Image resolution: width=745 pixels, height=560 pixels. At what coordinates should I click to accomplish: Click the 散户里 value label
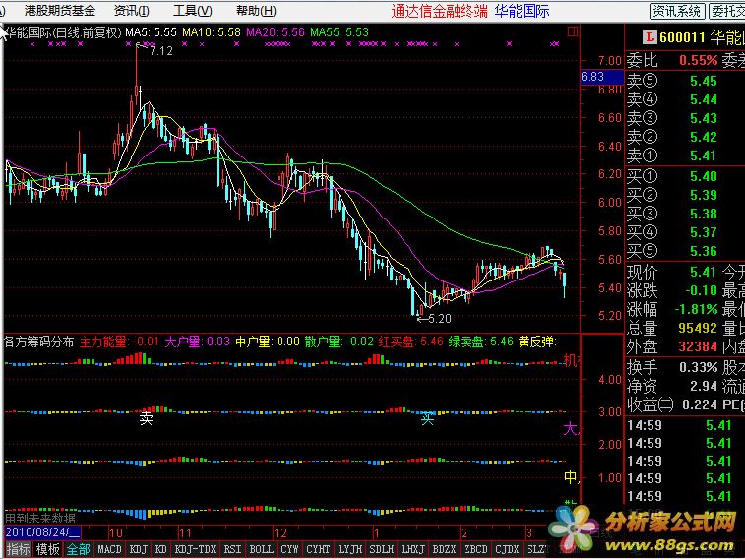click(340, 342)
